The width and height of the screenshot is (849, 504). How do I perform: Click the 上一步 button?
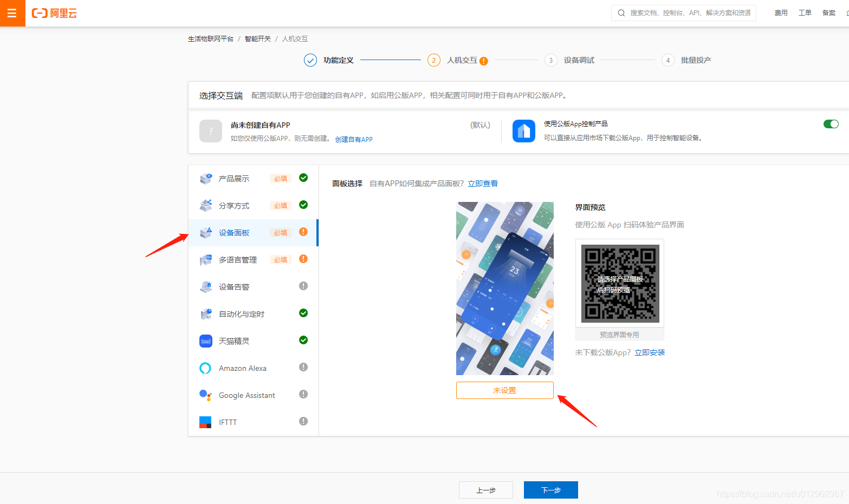tap(486, 490)
